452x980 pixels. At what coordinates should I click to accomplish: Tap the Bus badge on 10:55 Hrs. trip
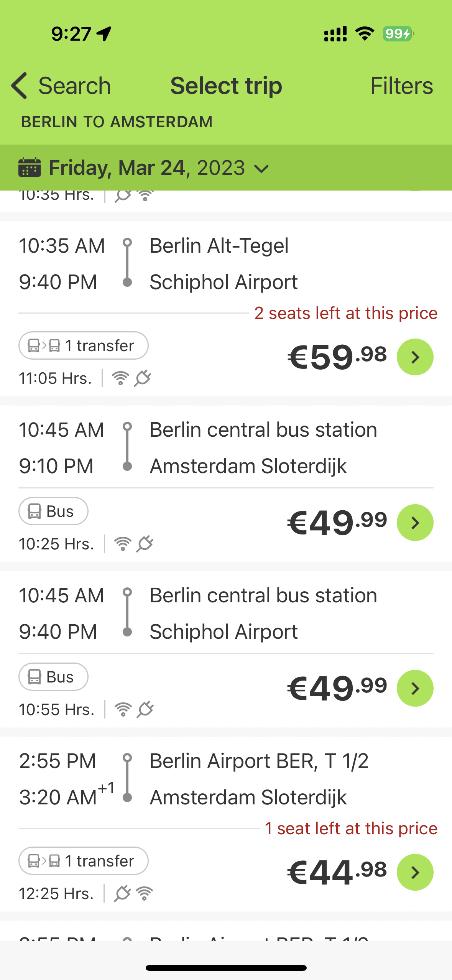[x=53, y=677]
